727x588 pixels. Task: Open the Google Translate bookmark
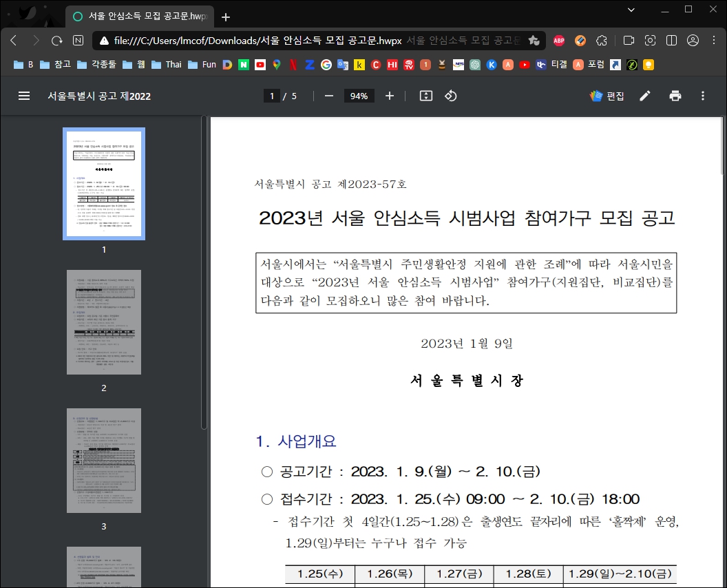pos(343,65)
